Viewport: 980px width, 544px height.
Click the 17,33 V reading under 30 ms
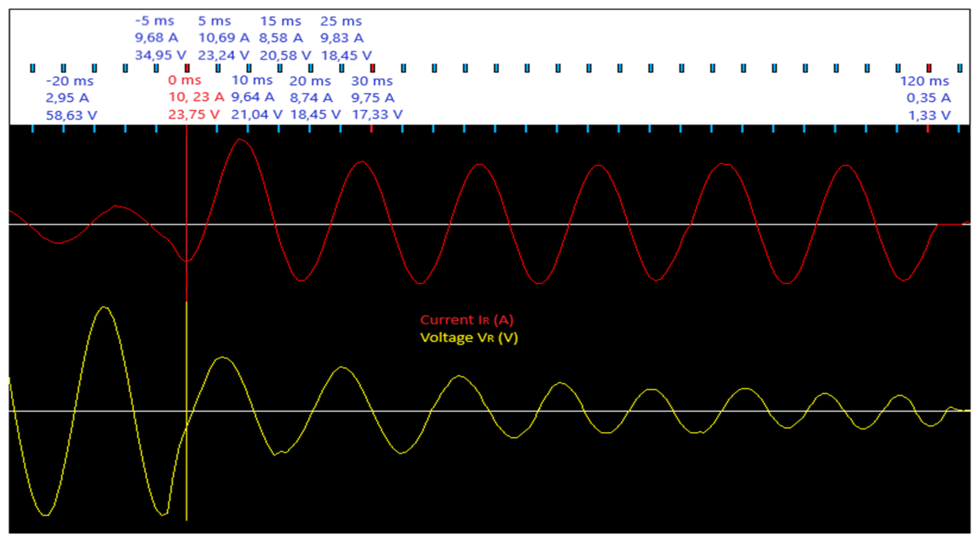[x=377, y=114]
